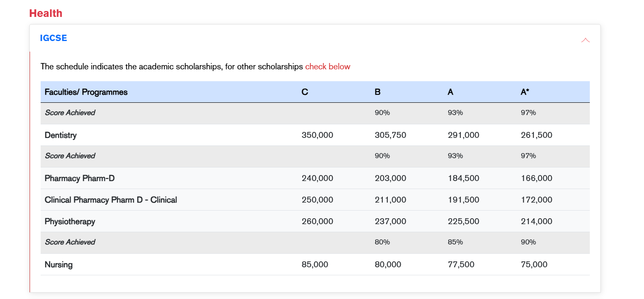The width and height of the screenshot is (644, 299).
Task: Click the Physiotherapy programme name
Action: tap(70, 222)
